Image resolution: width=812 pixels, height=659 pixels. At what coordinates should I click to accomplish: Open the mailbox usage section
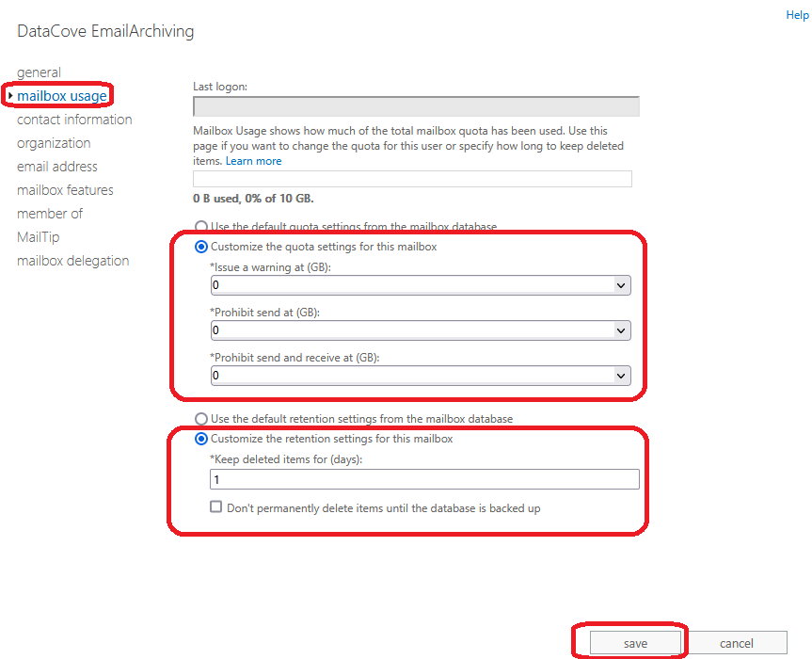[62, 96]
